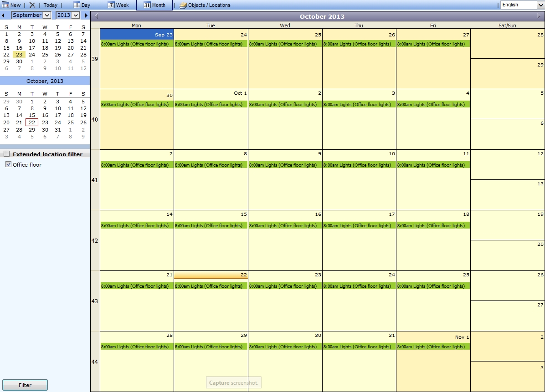Image resolution: width=545 pixels, height=392 pixels.
Task: Open the Objects / Locations folder icon
Action: pyautogui.click(x=183, y=5)
